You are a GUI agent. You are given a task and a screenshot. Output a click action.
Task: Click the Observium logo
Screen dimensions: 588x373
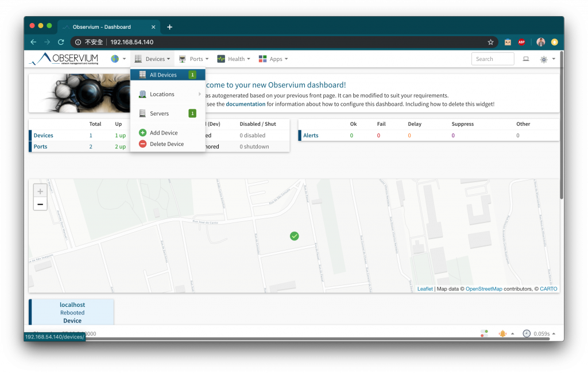click(x=64, y=59)
